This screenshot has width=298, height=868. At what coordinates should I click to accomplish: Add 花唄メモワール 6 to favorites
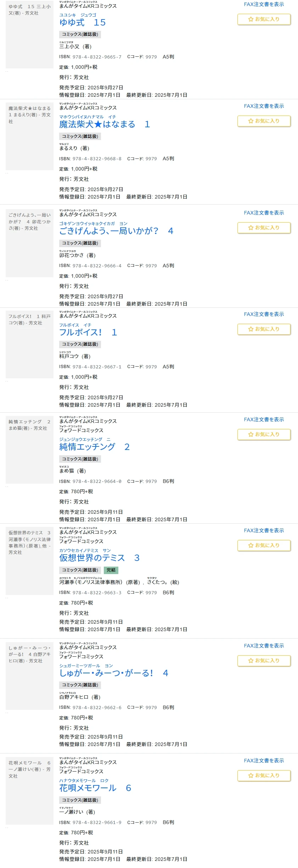tap(264, 775)
